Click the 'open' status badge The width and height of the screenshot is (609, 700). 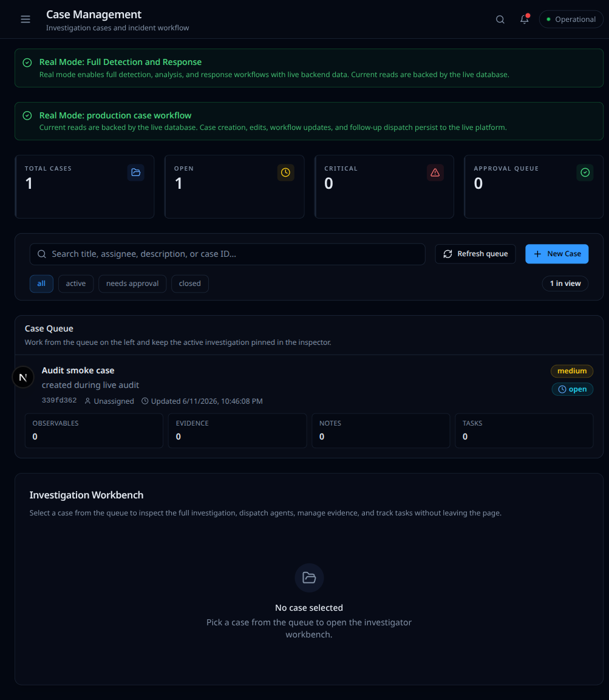[x=573, y=389]
